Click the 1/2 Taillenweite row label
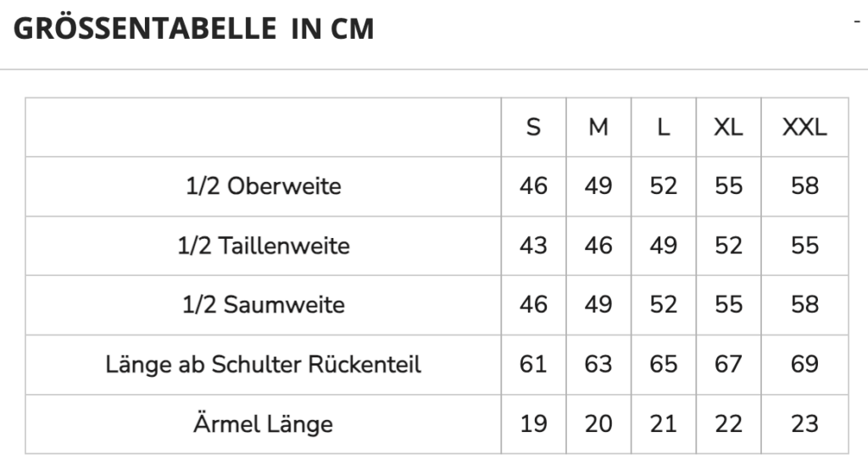 coord(264,246)
